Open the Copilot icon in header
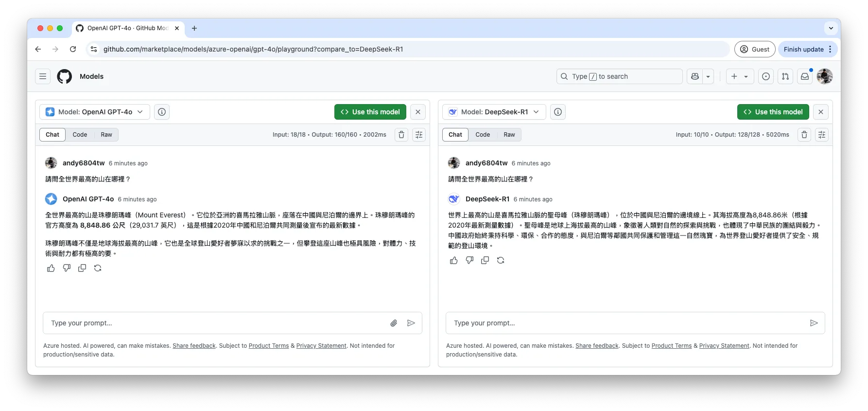 (695, 76)
